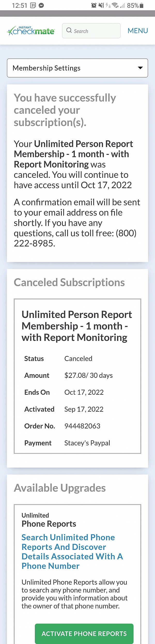Tap the order number 944482063
Image resolution: width=155 pixels, height=644 pixels.
[x=82, y=426]
